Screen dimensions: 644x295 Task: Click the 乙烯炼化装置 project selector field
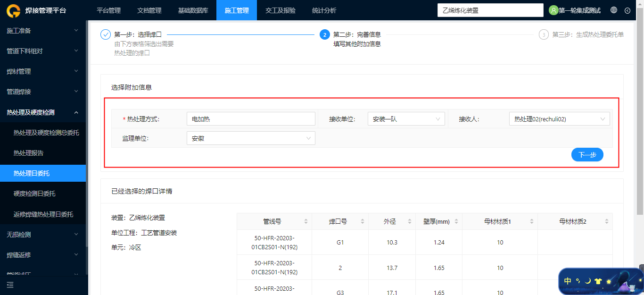[490, 10]
